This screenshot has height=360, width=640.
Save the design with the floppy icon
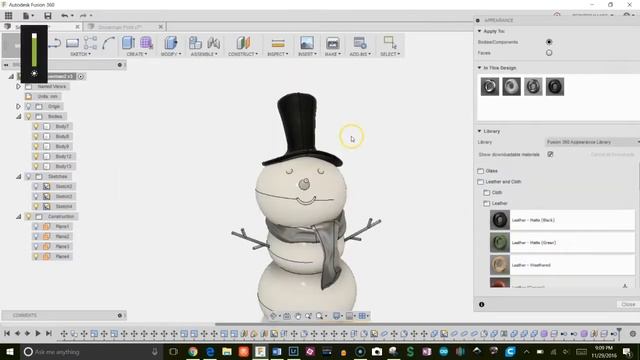click(48, 16)
